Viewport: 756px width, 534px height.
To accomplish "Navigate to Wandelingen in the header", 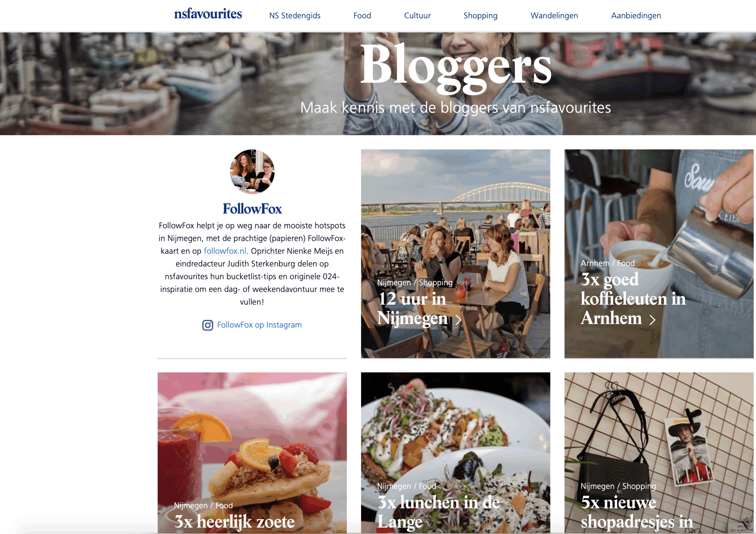I will [554, 15].
